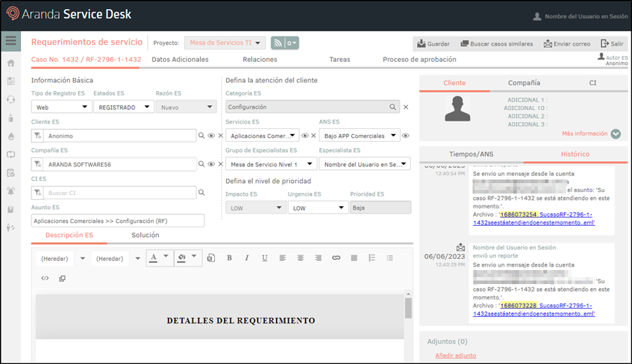The image size is (632, 364).
Task: Search category with magnifier in Configuración field
Action: point(393,107)
